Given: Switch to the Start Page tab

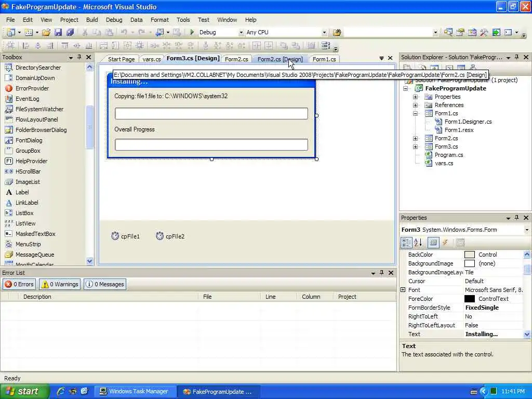Looking at the screenshot, I should point(121,59).
